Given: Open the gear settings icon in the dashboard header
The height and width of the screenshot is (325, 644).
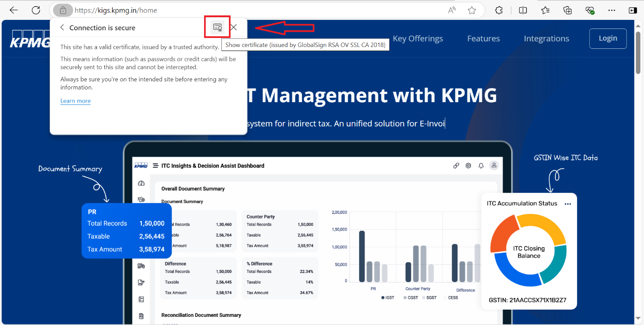Looking at the screenshot, I should point(468,165).
